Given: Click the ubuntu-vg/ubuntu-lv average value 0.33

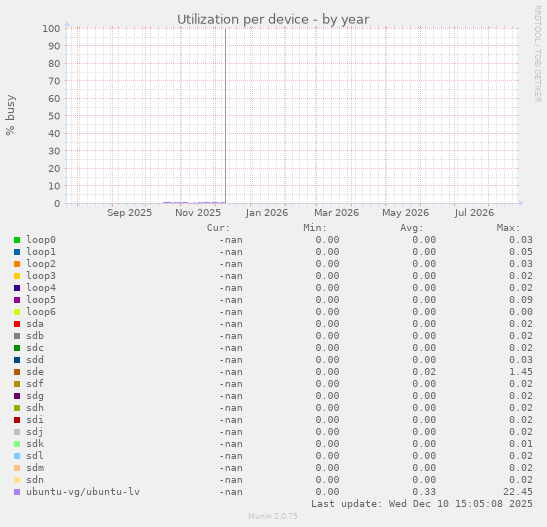Looking at the screenshot, I should pos(424,492).
